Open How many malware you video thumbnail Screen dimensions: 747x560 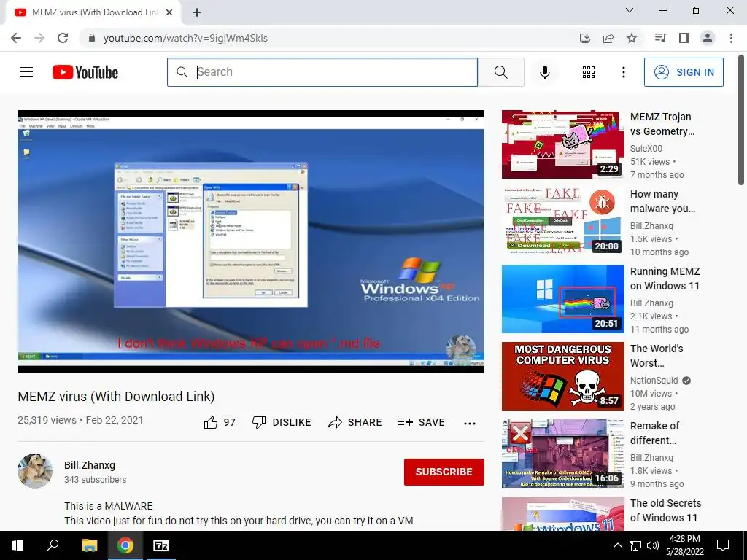tap(562, 222)
